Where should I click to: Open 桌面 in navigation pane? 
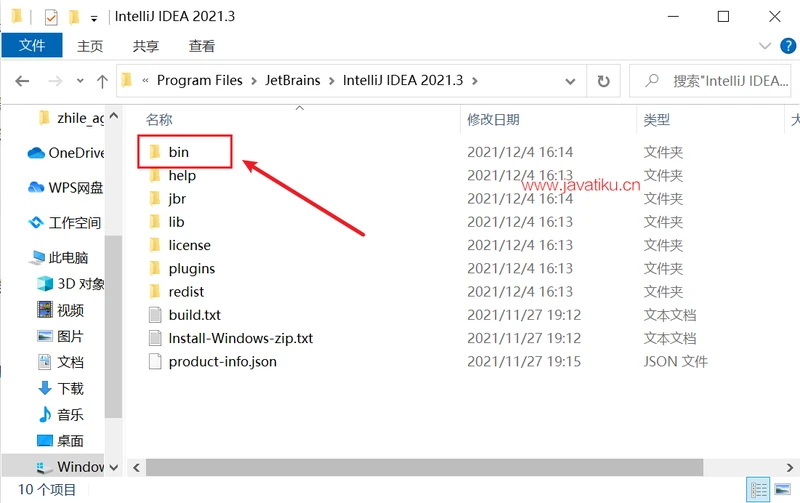click(x=60, y=441)
